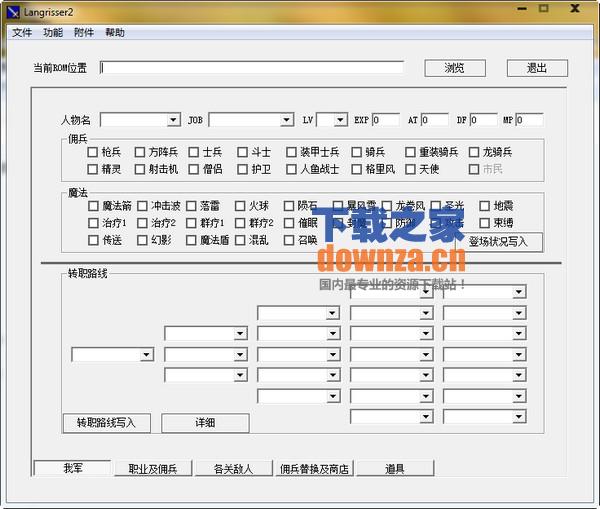Enable the 装甲士兵 checkbox
Image resolution: width=600 pixels, height=509 pixels.
click(291, 152)
